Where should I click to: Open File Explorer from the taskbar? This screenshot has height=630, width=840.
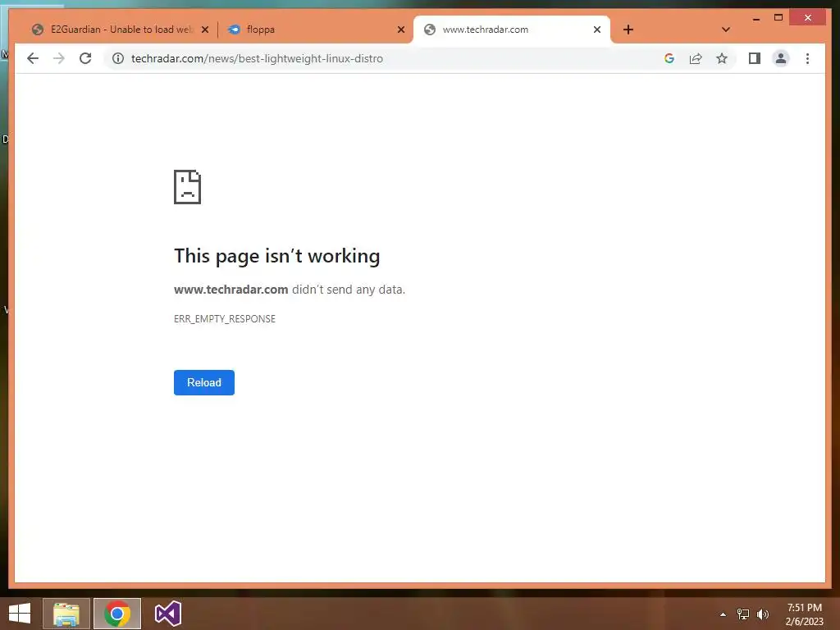(x=66, y=614)
